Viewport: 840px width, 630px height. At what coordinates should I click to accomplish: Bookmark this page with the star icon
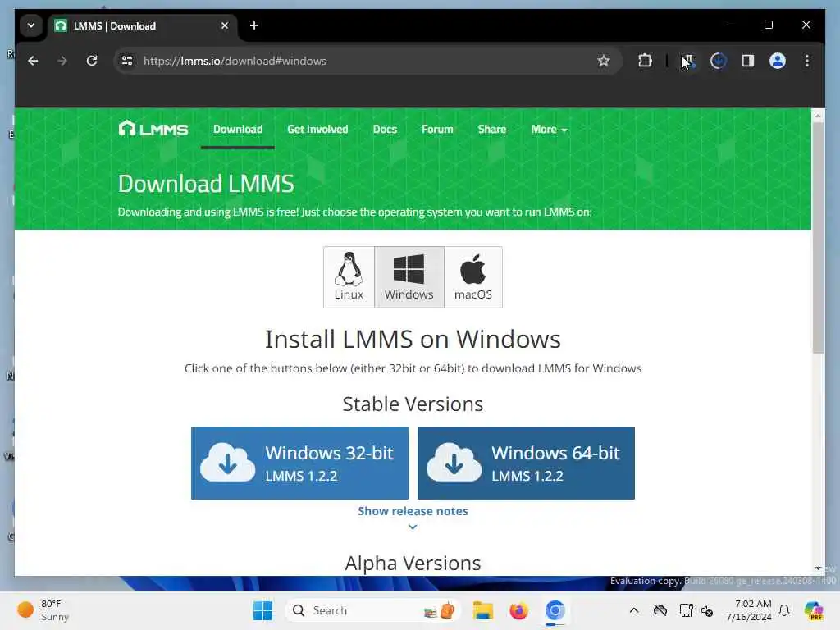[604, 61]
